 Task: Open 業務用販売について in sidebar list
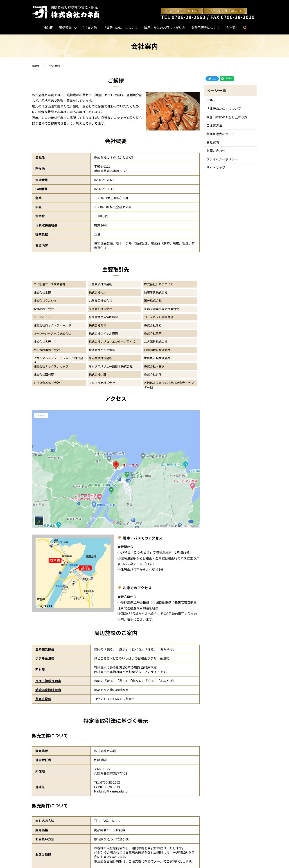pyautogui.click(x=230, y=134)
